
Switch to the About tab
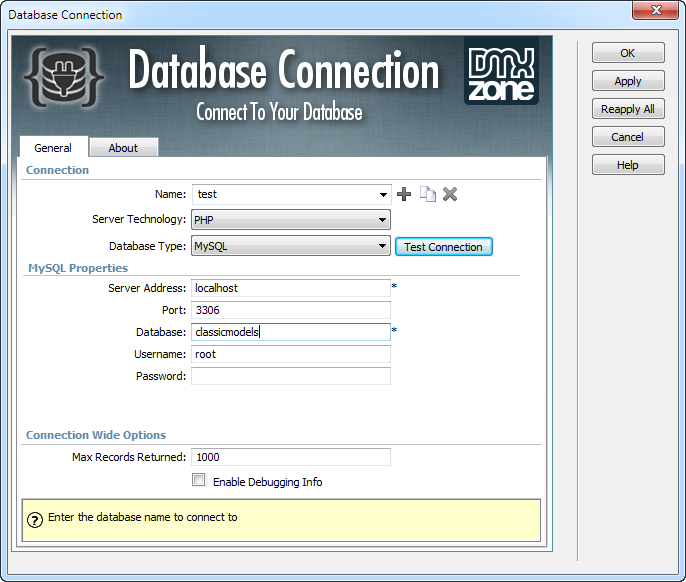click(x=123, y=148)
